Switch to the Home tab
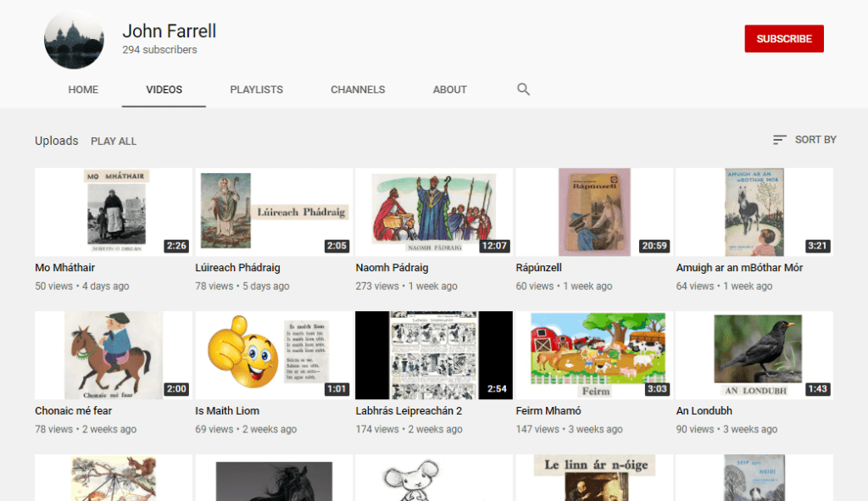 tap(83, 89)
